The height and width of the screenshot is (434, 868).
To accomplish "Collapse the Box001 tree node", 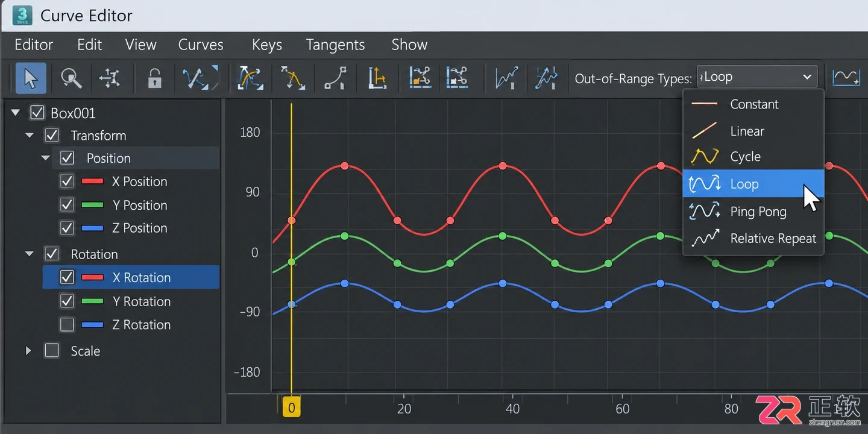I will 16,113.
